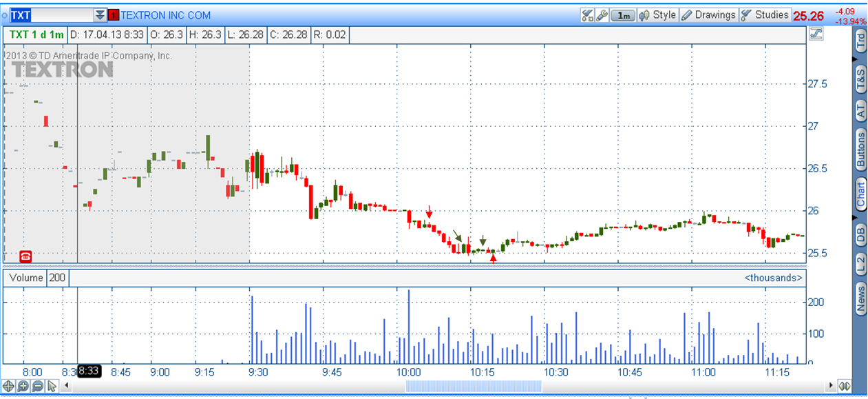This screenshot has height=399, width=868.
Task: Click the red symbol link color indicator
Action: click(114, 15)
